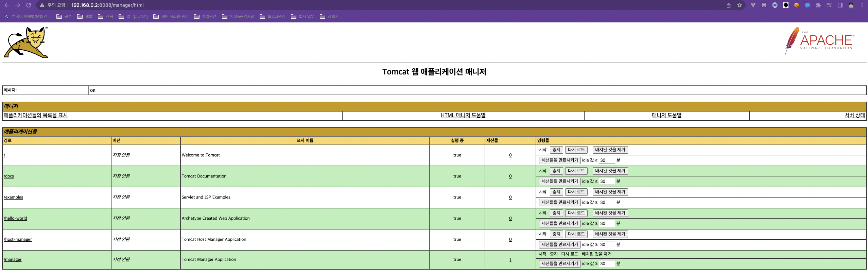This screenshot has height=274, width=868.
Task: Click 다시 로드 for /hello-world
Action: tap(576, 213)
